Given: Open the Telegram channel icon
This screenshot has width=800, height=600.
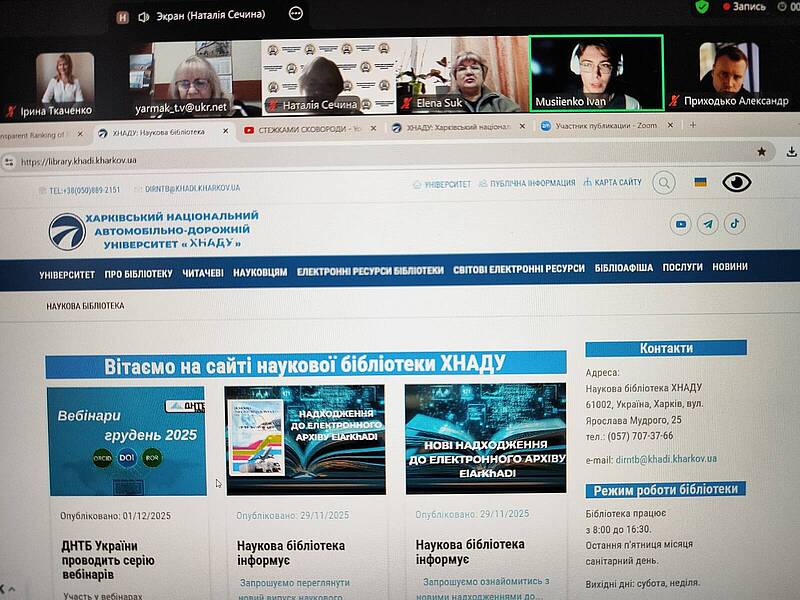Looking at the screenshot, I should pyautogui.click(x=708, y=224).
